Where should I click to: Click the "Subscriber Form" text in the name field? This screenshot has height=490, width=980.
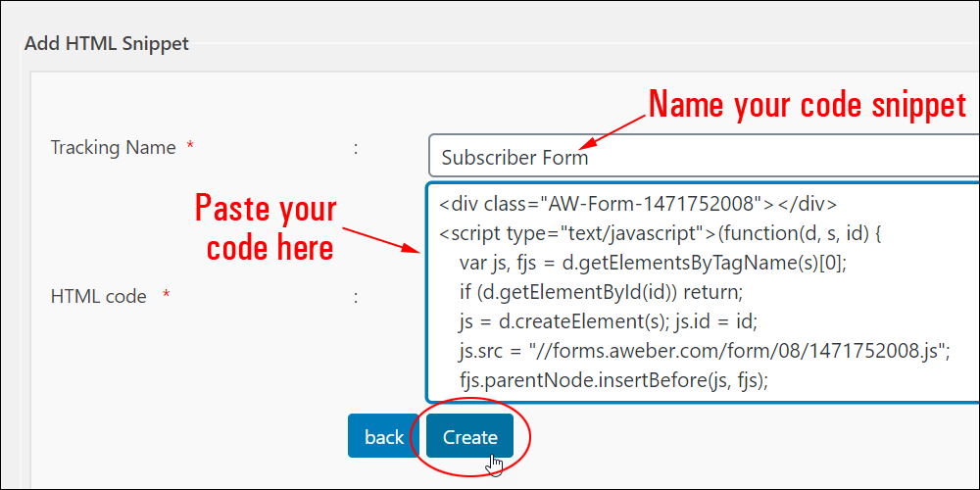point(515,158)
